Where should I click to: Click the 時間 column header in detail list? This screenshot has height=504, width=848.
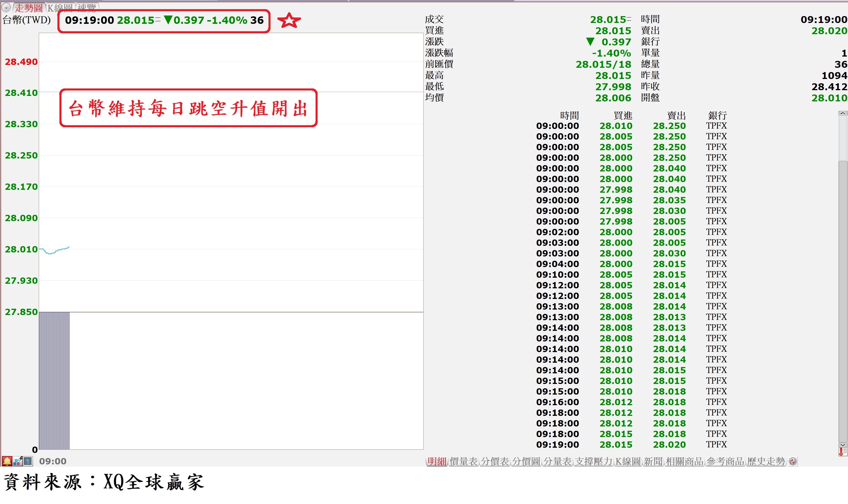pyautogui.click(x=569, y=115)
